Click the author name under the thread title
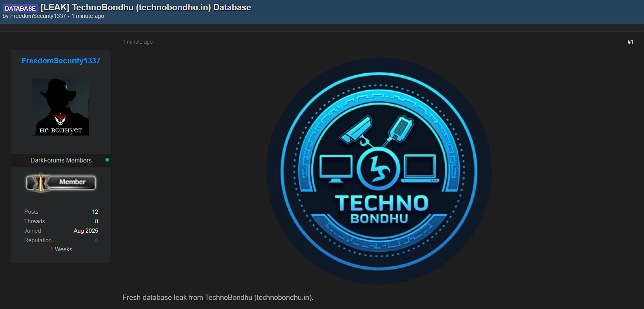The width and height of the screenshot is (644, 309). coord(38,16)
